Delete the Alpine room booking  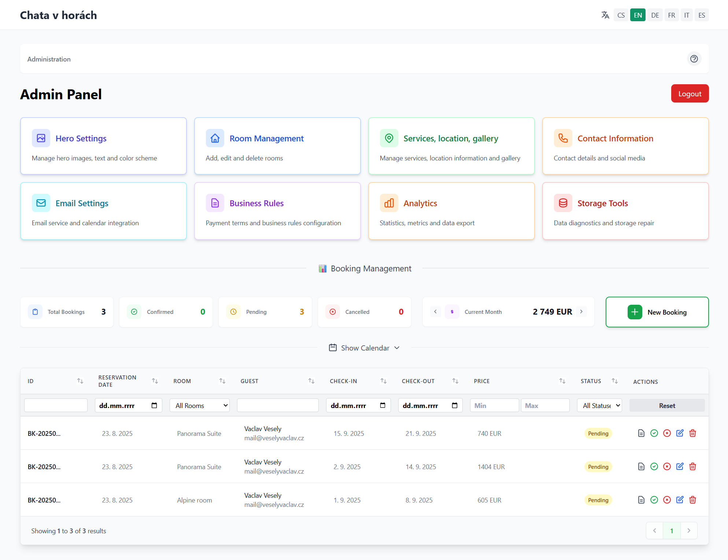tap(692, 500)
